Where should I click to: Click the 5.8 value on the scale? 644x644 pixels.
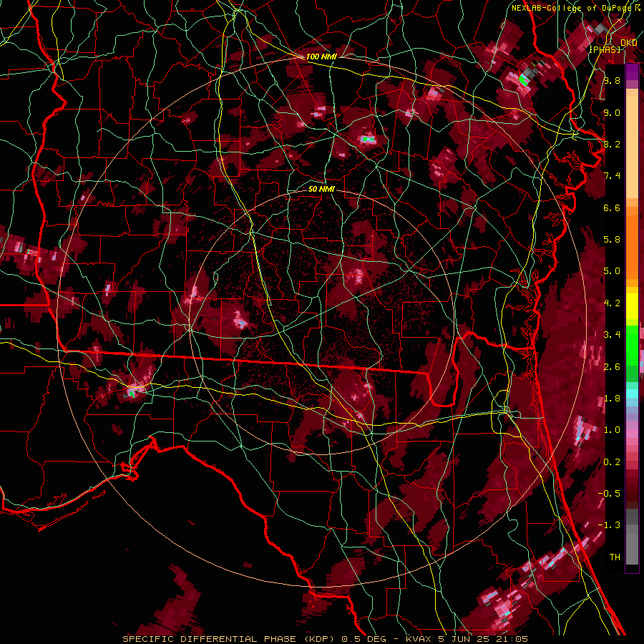(x=612, y=240)
